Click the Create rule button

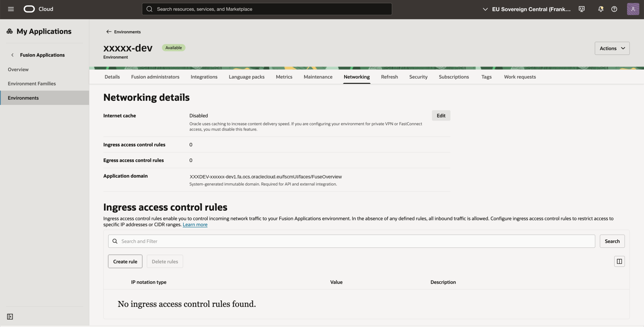125,261
